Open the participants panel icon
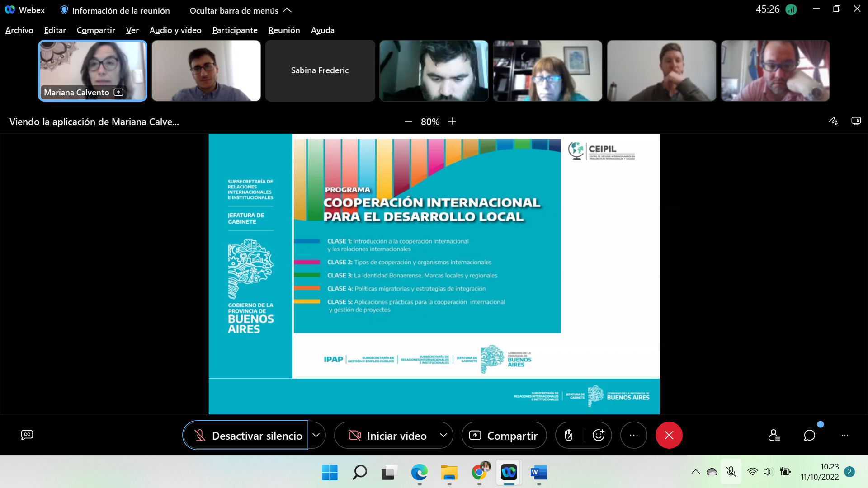 (x=774, y=435)
